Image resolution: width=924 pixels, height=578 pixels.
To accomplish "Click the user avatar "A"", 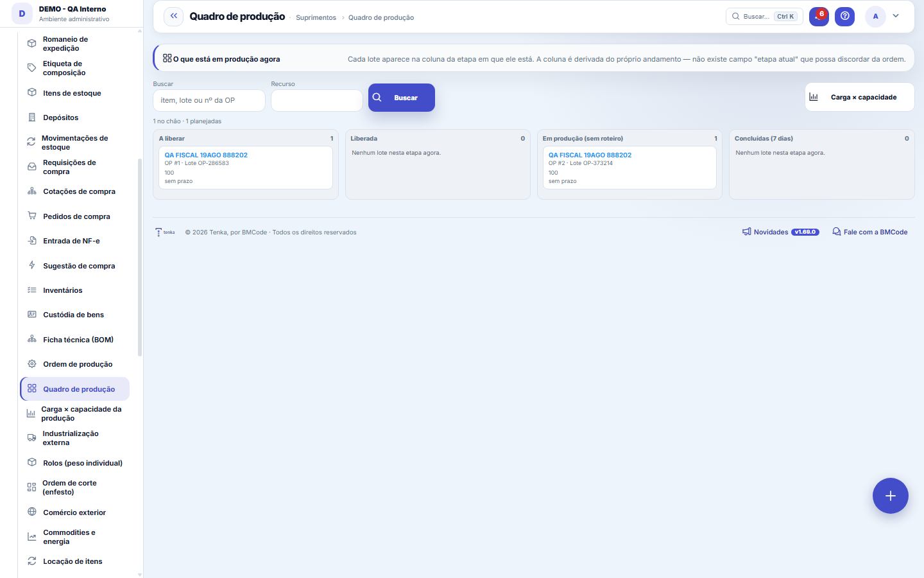I will pyautogui.click(x=875, y=16).
